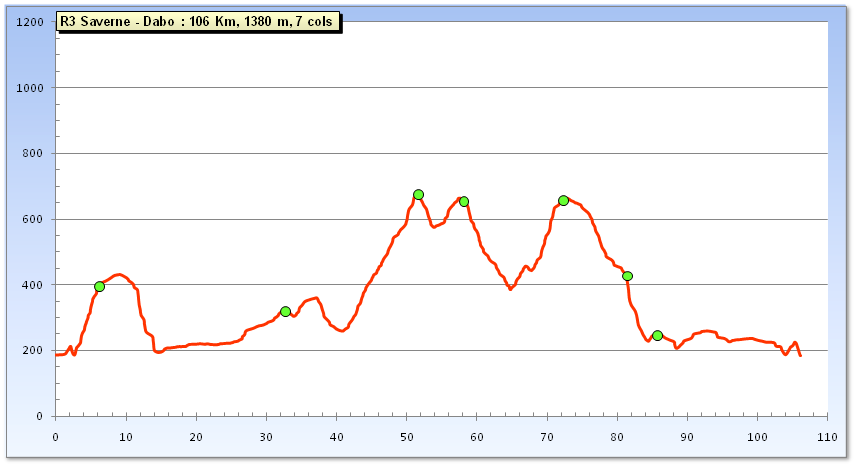This screenshot has height=467, width=856.
Task: Click the col marker near km 6
Action: (x=99, y=287)
